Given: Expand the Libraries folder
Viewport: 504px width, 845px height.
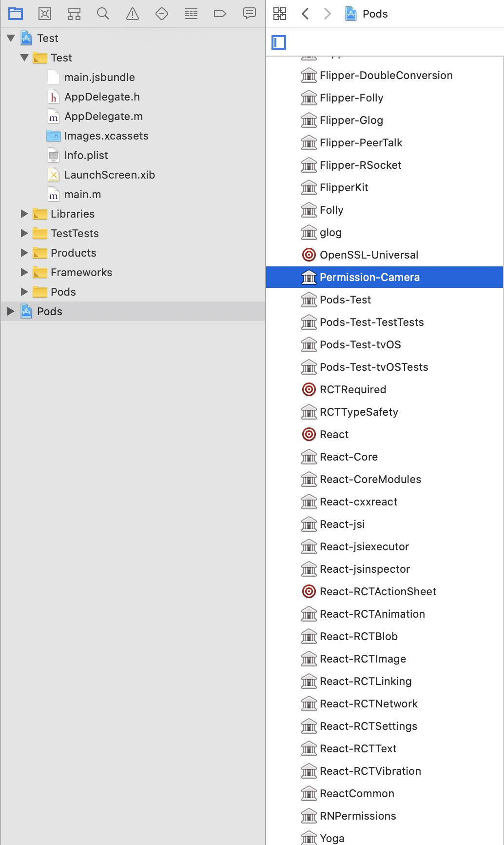Looking at the screenshot, I should click(24, 214).
